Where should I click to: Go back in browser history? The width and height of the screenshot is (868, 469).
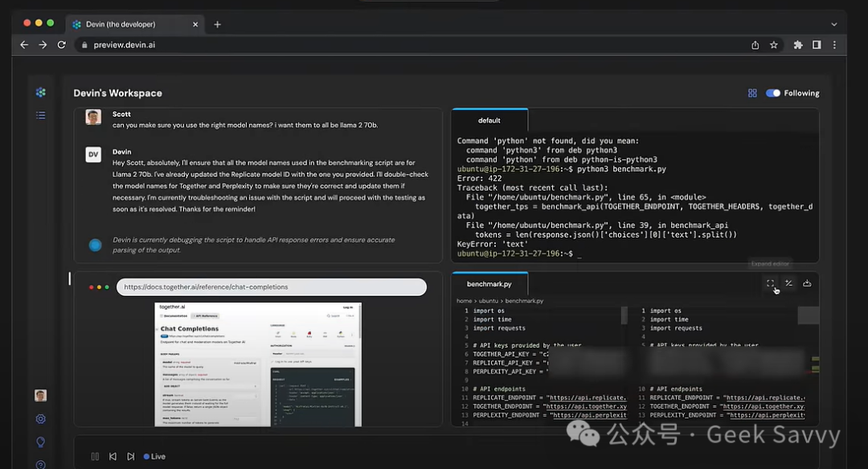24,45
